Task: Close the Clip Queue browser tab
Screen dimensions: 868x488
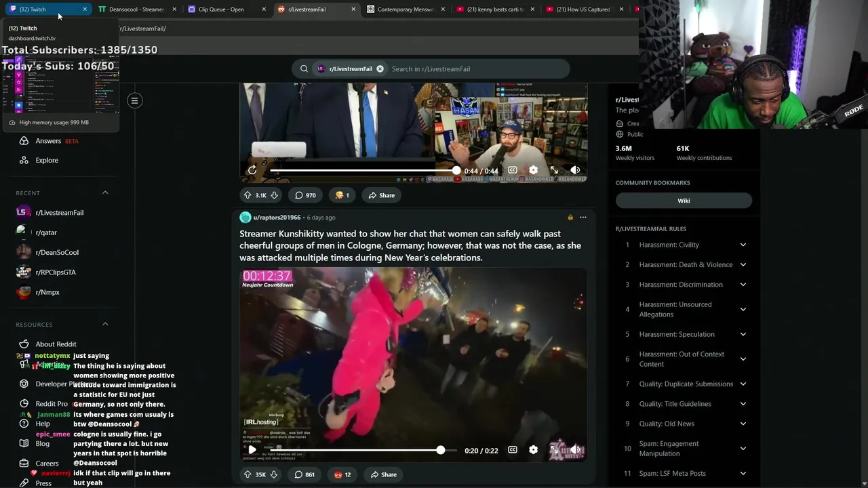Action: (x=264, y=9)
